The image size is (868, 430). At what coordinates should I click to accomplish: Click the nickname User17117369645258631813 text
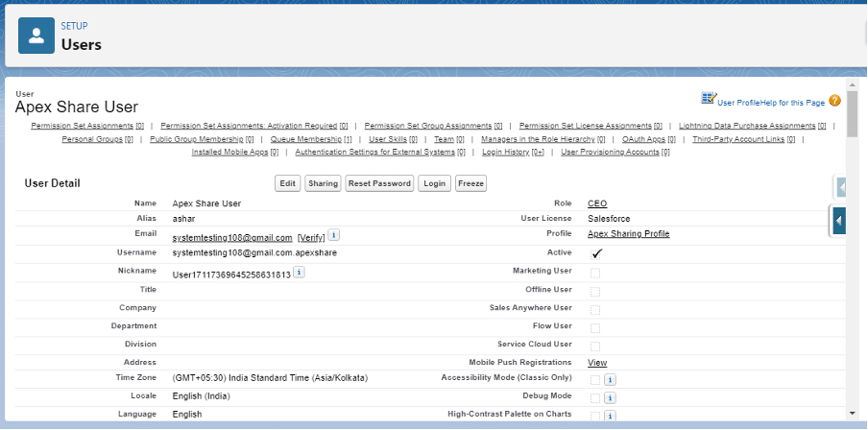coord(231,275)
